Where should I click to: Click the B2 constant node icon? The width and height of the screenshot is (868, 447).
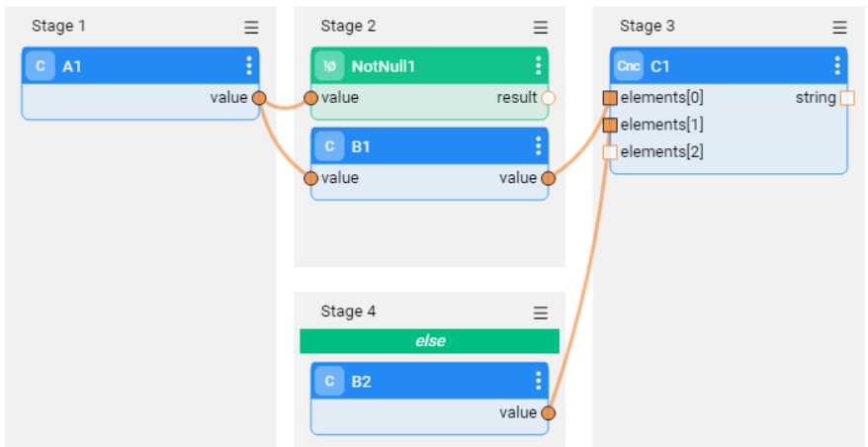[x=329, y=381]
